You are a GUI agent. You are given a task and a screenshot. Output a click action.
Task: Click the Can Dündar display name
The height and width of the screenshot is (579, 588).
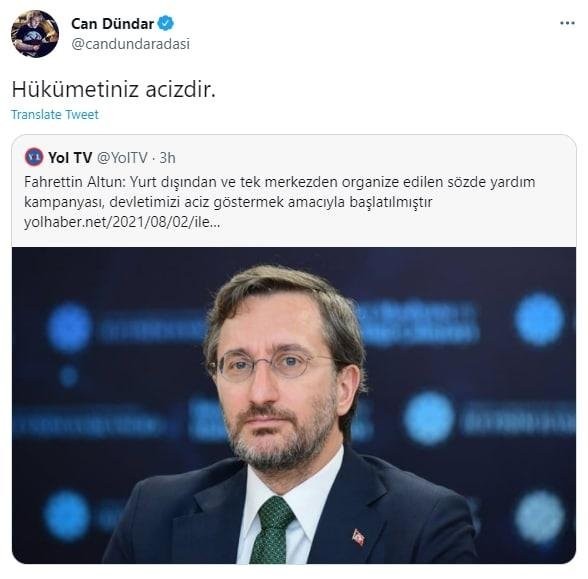112,24
